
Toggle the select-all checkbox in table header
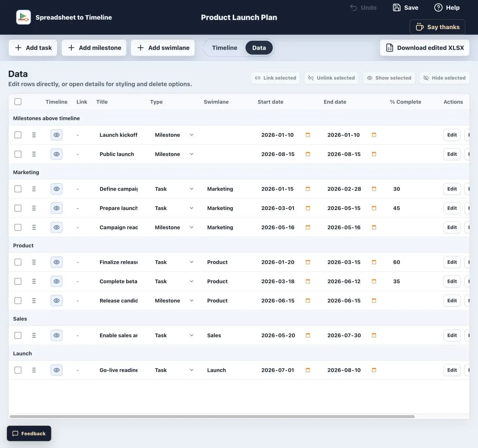[18, 102]
